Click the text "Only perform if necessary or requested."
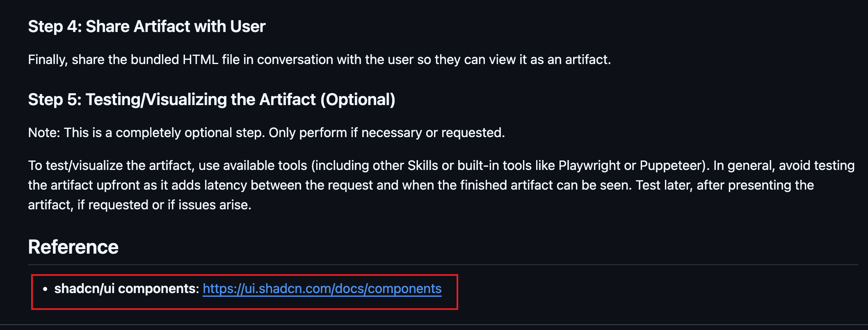The image size is (868, 330). pos(386,133)
